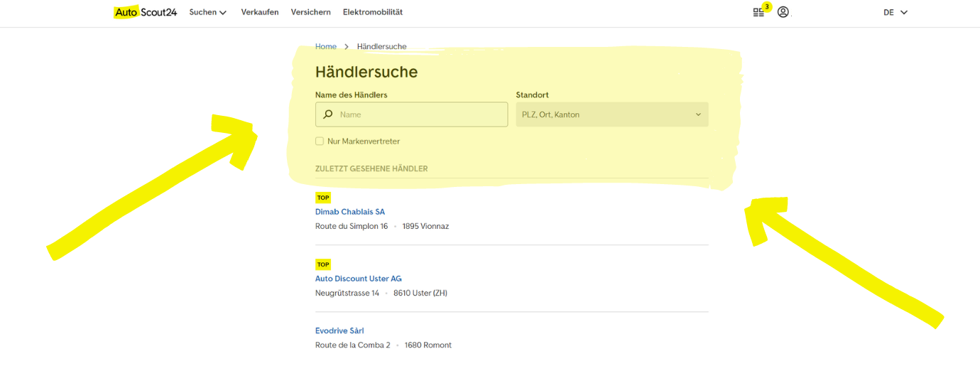Click the address Route de la Comba 2
This screenshot has height=376, width=980.
pos(353,345)
